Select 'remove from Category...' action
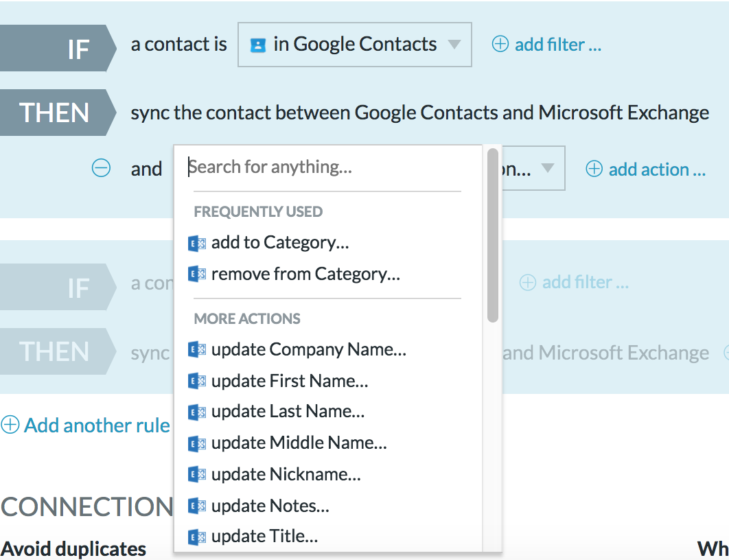Viewport: 729px width, 560px height. coord(305,275)
